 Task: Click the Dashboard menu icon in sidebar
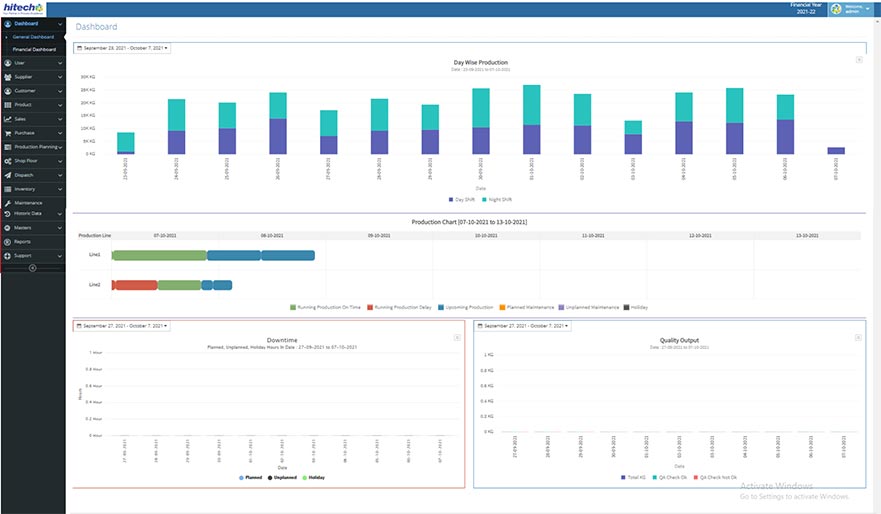coord(8,24)
